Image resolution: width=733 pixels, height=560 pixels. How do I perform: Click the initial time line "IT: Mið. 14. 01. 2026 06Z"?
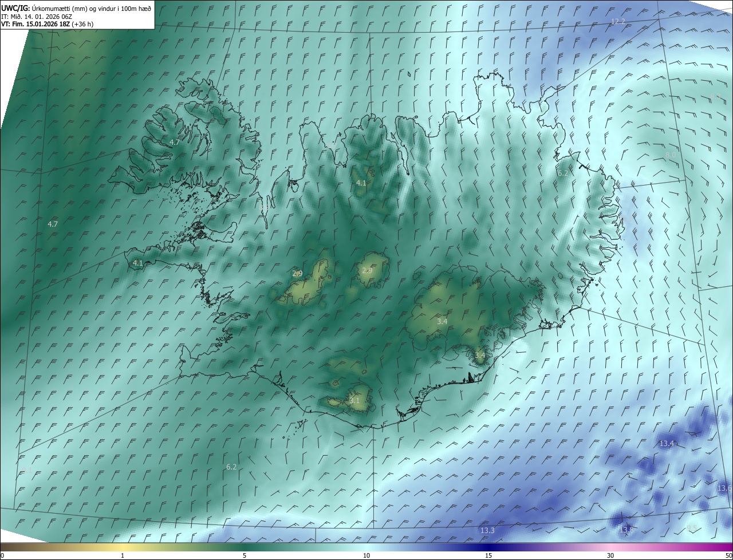[x=36, y=16]
